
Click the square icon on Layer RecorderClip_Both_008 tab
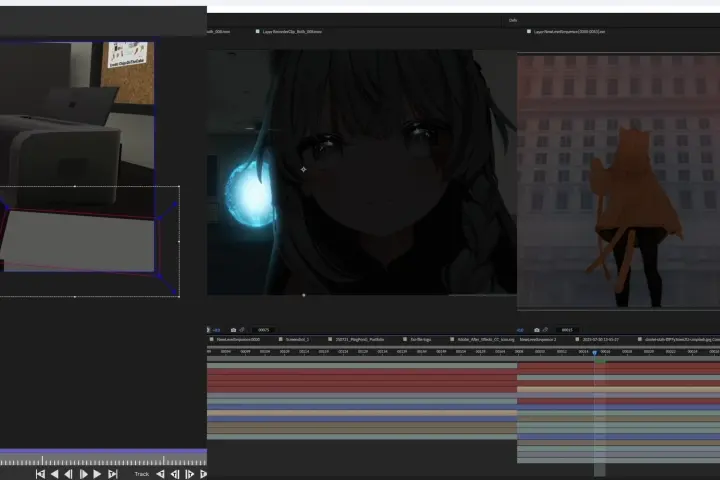(x=258, y=32)
